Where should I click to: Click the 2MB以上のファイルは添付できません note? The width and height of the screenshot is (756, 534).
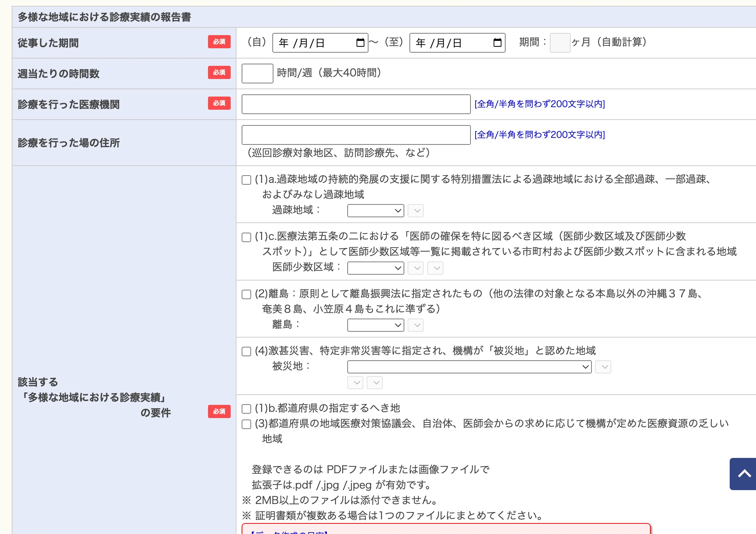[x=340, y=500]
